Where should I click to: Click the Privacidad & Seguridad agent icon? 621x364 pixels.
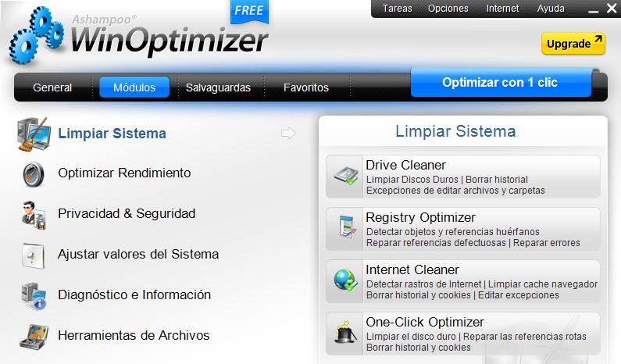(34, 215)
